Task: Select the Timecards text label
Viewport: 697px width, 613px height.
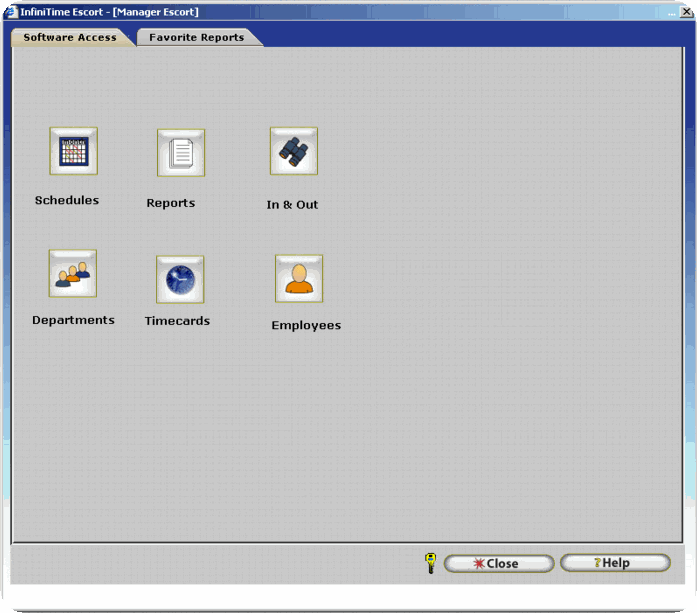Action: pos(177,322)
